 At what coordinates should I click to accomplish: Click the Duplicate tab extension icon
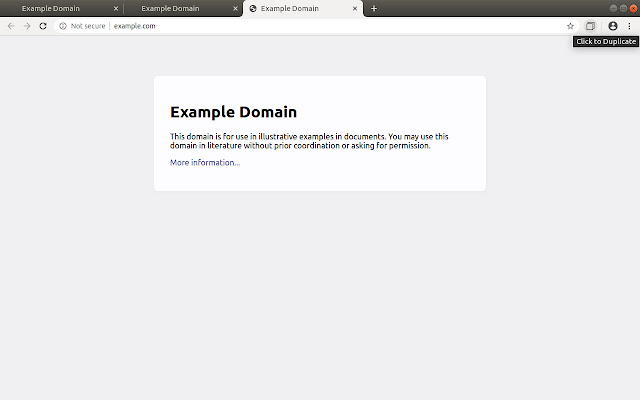point(590,26)
